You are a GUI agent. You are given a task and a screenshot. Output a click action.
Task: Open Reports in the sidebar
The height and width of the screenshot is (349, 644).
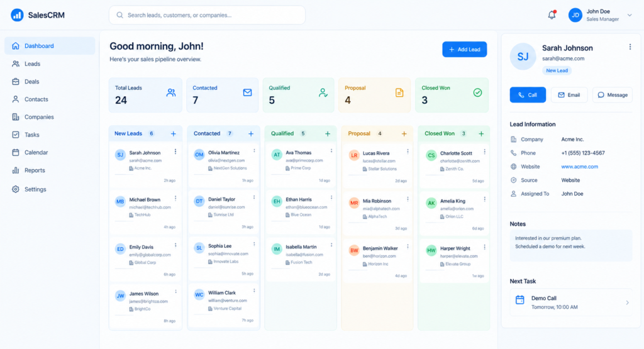50,170
